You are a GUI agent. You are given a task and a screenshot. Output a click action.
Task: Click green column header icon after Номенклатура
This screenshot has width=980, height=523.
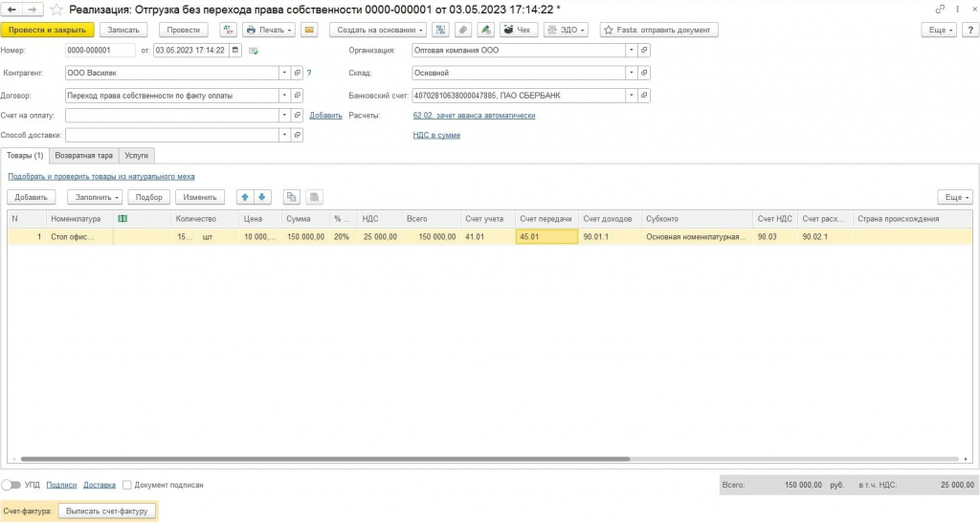click(122, 219)
